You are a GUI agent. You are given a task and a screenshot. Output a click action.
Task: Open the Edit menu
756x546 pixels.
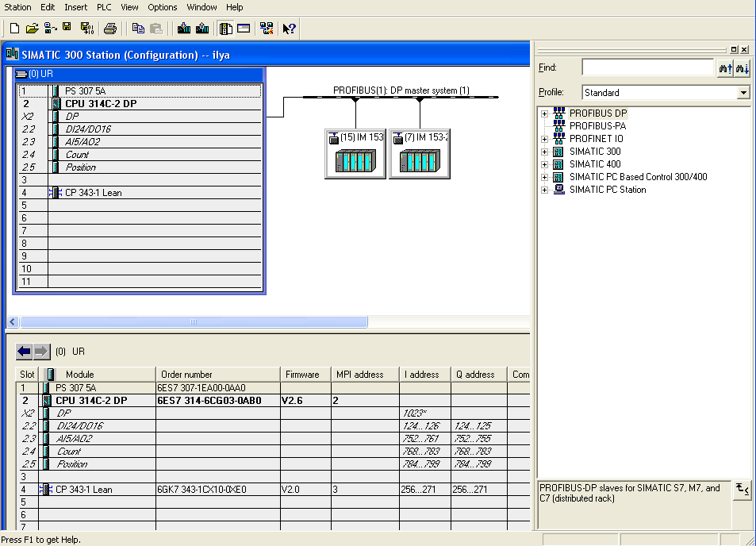tap(48, 7)
